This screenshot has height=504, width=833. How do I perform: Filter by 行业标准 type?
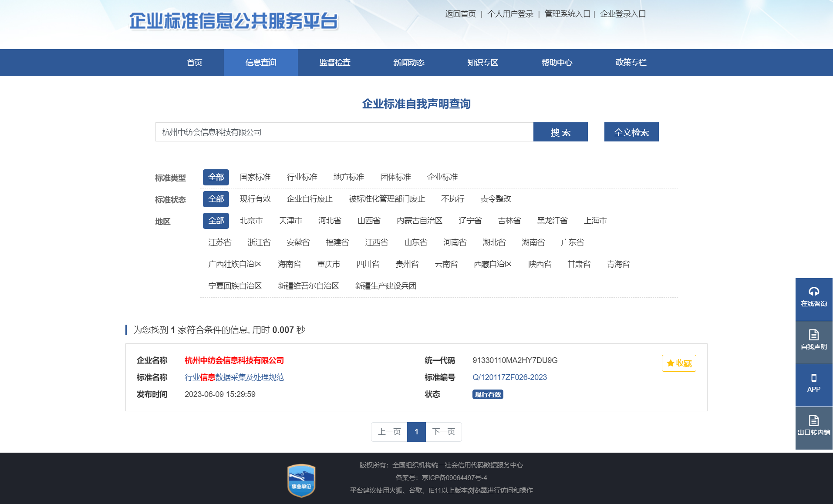point(302,177)
